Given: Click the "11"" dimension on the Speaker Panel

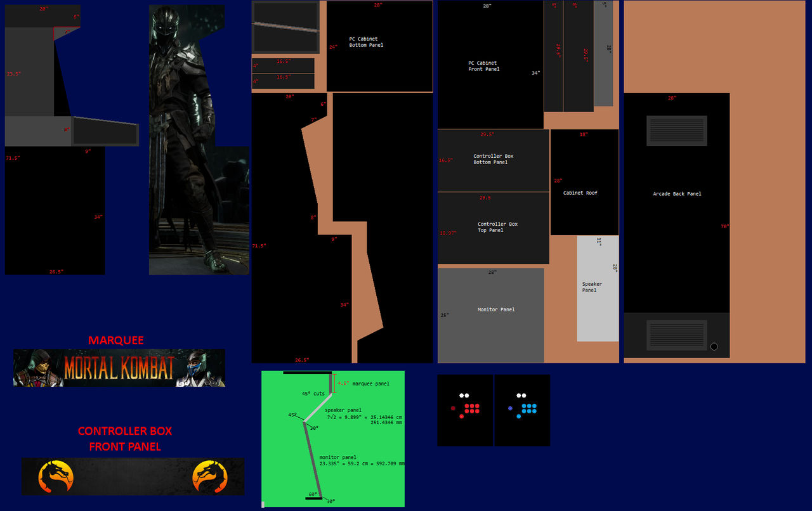Looking at the screenshot, I should 598,241.
